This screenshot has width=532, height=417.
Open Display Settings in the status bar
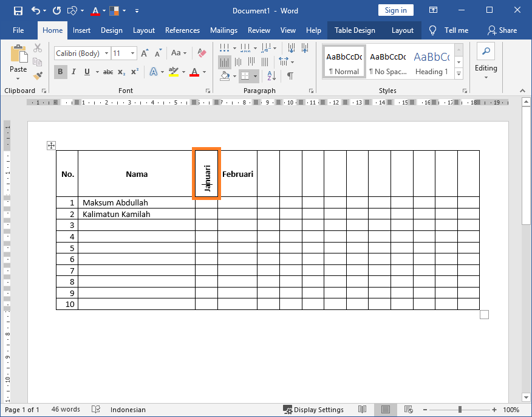click(313, 410)
